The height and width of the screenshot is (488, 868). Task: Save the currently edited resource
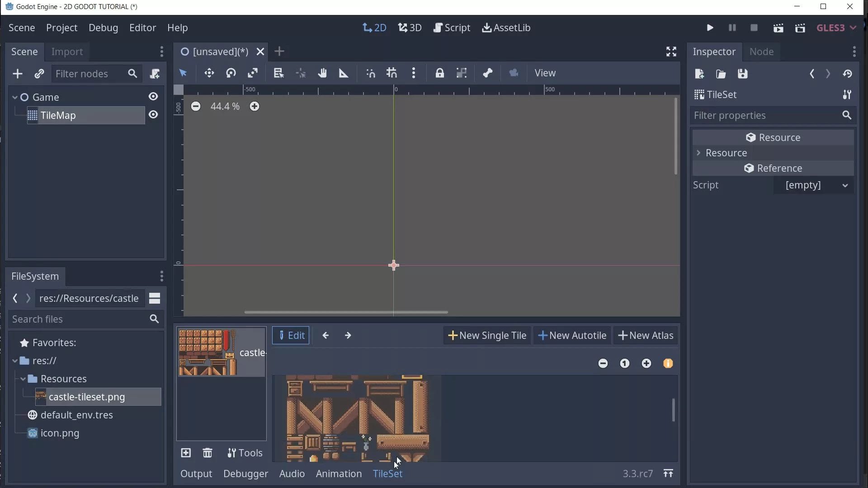click(743, 74)
